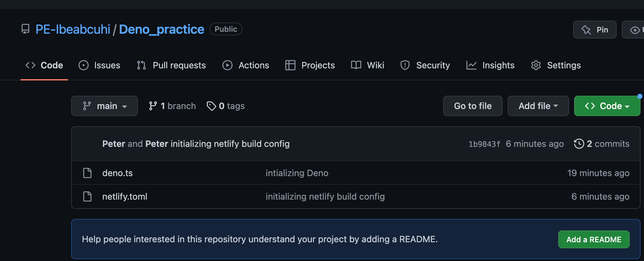This screenshot has width=644, height=261.
Task: Click the Settings gear icon
Action: tap(536, 65)
